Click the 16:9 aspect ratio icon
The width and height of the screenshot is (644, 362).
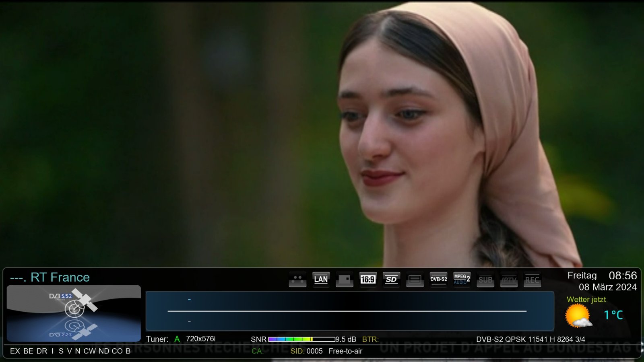point(368,280)
